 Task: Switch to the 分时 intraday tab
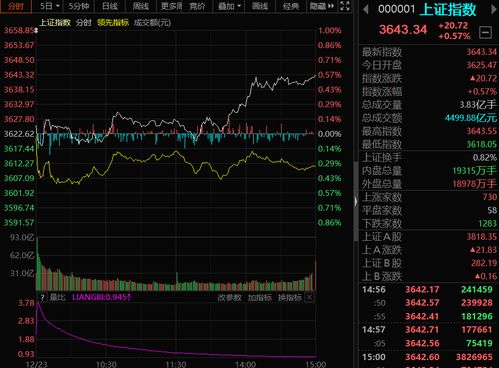pos(16,6)
